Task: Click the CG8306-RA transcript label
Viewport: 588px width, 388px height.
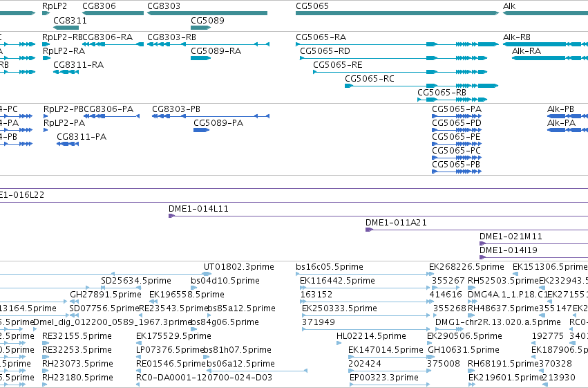Action: tap(107, 37)
